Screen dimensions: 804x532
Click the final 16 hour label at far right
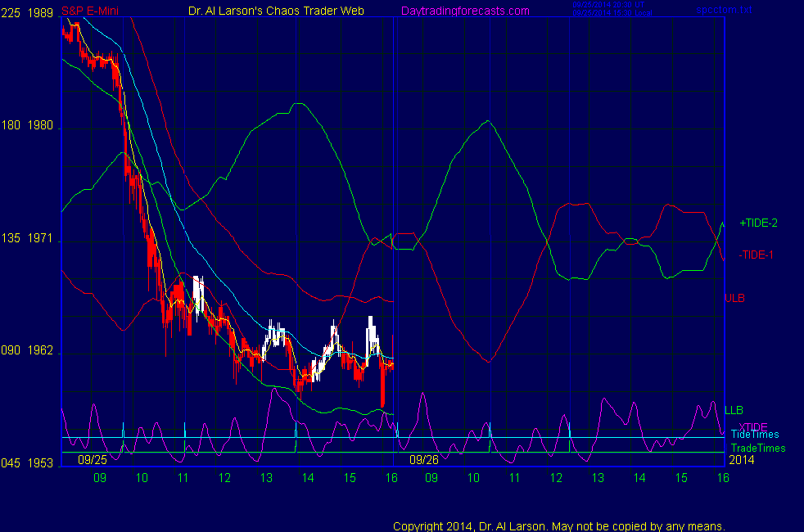723,478
